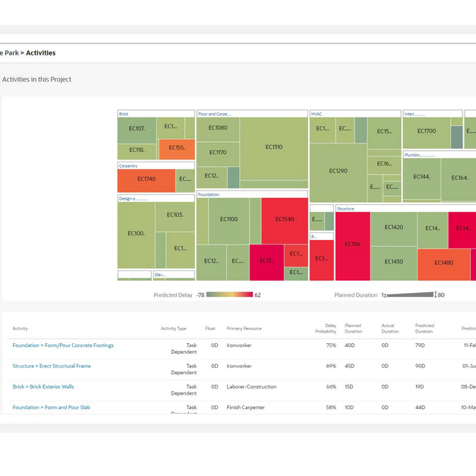Select the EC1340 tile in Foundation
The width and height of the screenshot is (476, 476).
284,220
